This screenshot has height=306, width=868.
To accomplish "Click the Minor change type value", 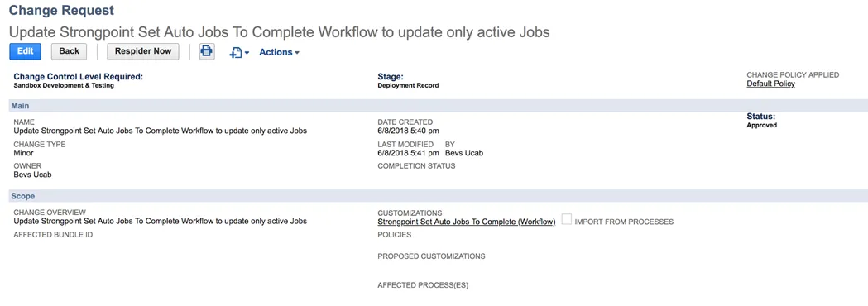I will coord(23,153).
